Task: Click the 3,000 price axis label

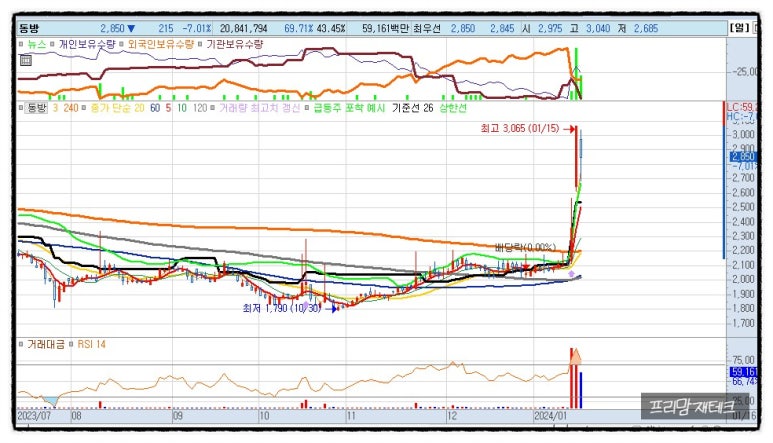Action: point(743,135)
